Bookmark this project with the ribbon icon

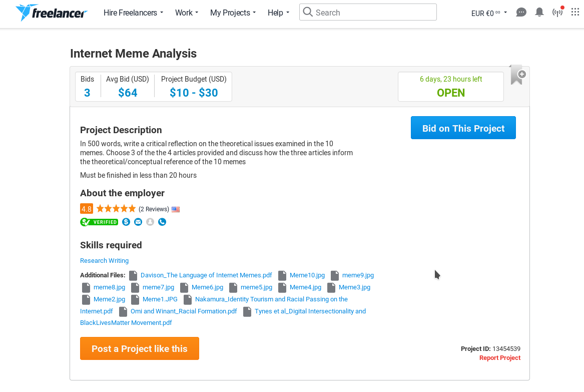(517, 75)
